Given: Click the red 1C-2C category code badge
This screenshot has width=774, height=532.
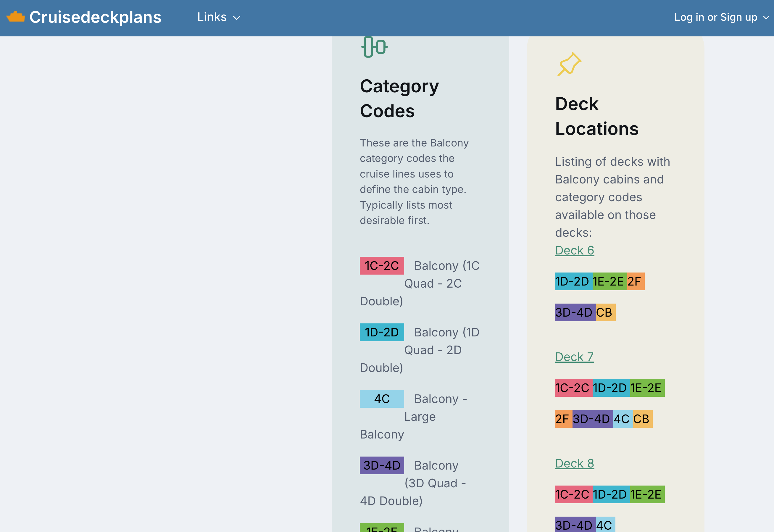Looking at the screenshot, I should pyautogui.click(x=382, y=266).
